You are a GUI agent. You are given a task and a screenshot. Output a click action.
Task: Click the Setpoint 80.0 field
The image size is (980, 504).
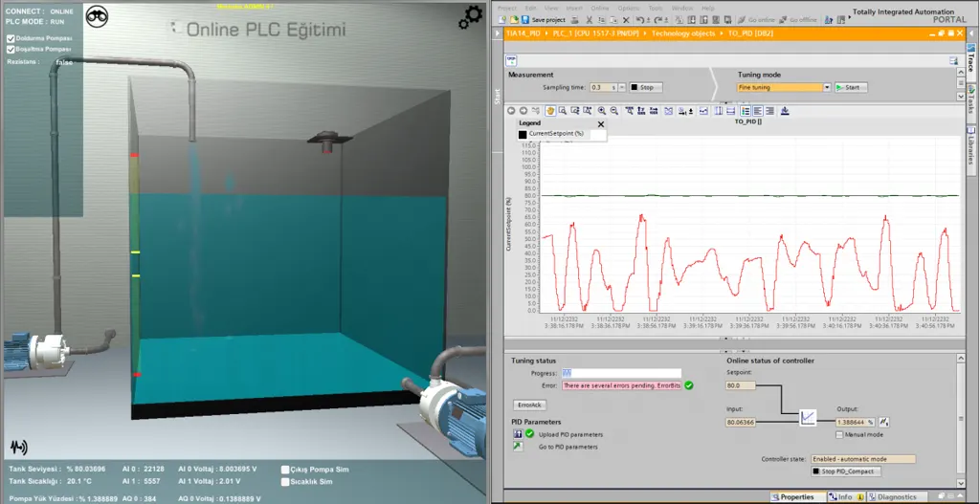[741, 385]
